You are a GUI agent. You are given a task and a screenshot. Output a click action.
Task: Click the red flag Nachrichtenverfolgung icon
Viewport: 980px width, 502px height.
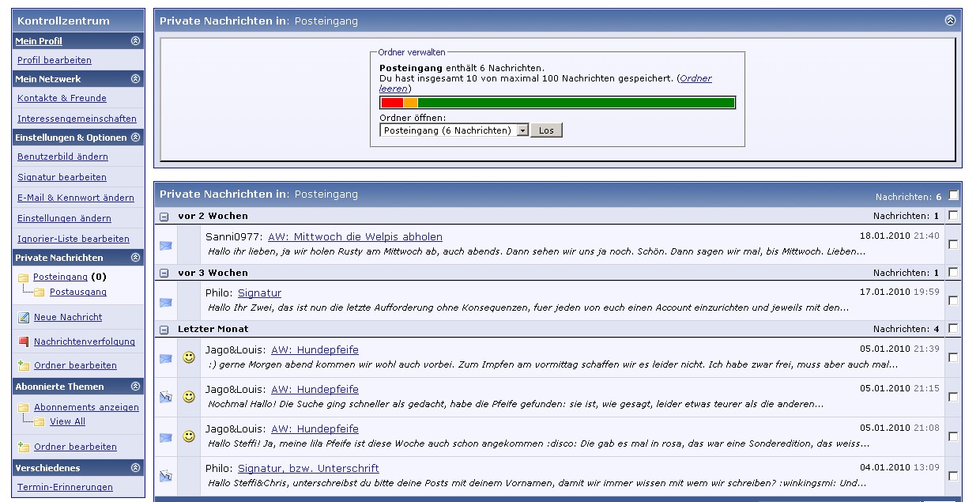(23, 342)
